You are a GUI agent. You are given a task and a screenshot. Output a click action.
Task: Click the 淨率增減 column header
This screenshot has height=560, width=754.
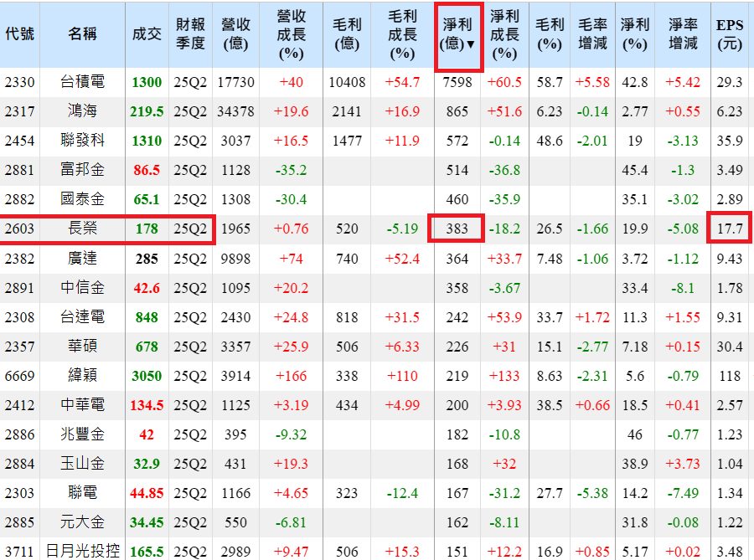click(683, 34)
